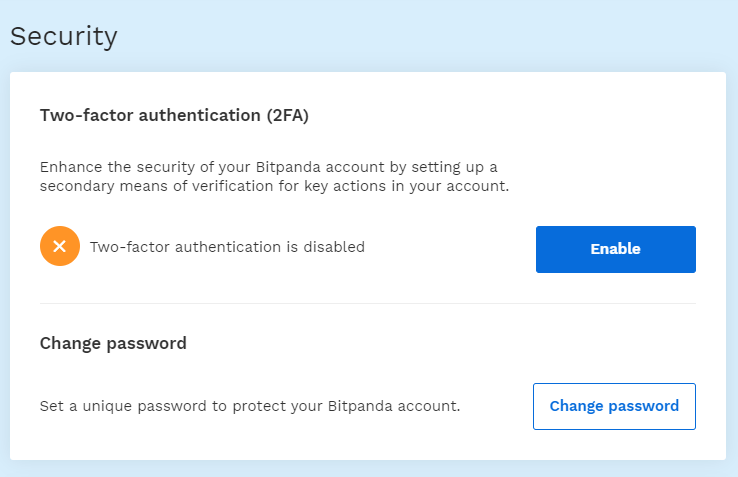Click the 'Two-factor authentication is disabled' status text
The height and width of the screenshot is (477, 738).
(227, 247)
